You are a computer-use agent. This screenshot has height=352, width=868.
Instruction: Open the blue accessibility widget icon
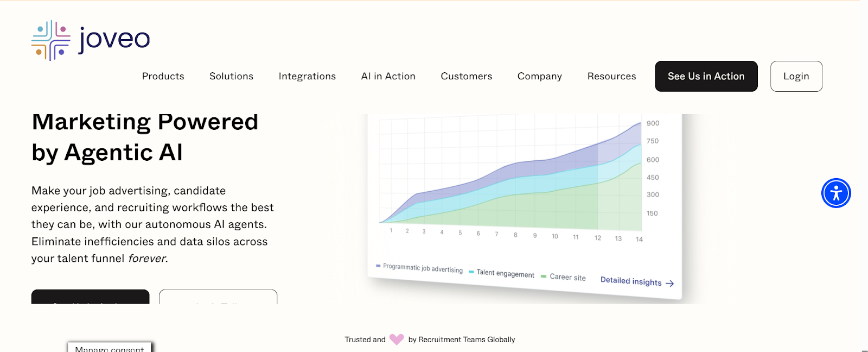[x=836, y=193]
